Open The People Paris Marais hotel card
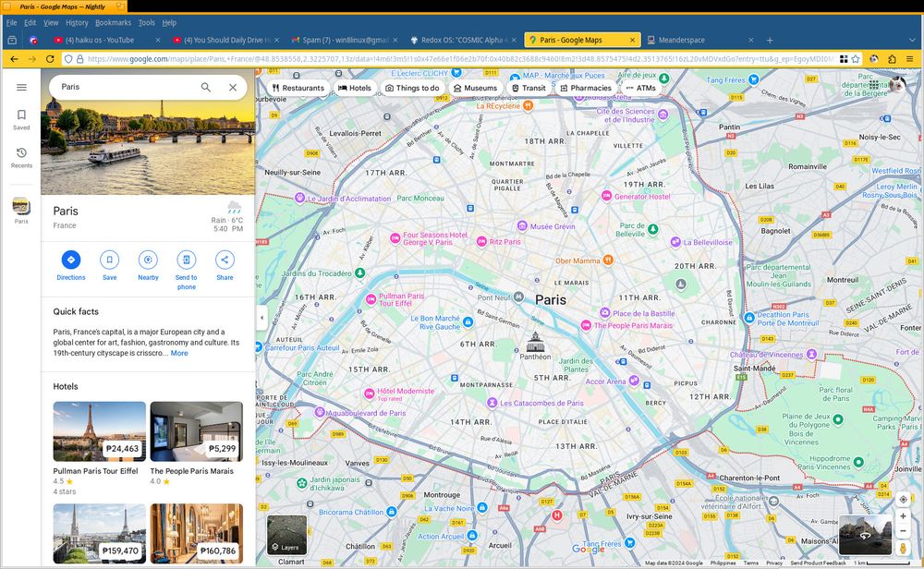Image resolution: width=924 pixels, height=569 pixels. pos(196,443)
